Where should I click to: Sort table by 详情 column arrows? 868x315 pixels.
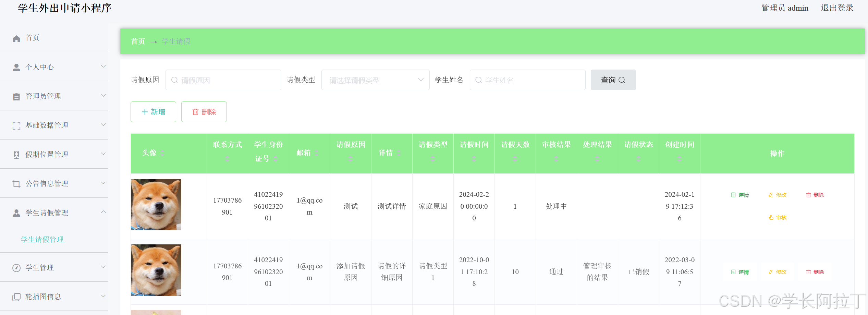(399, 153)
